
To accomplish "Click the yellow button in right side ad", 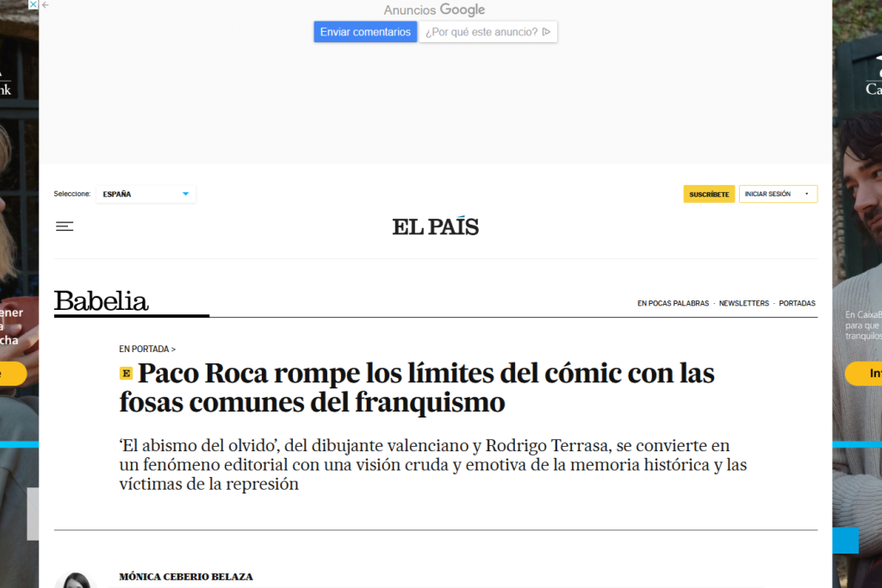I will click(x=863, y=374).
